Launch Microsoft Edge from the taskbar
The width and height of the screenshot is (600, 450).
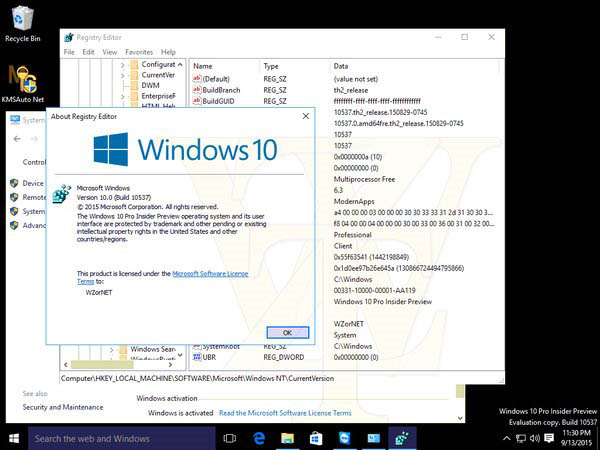258,438
